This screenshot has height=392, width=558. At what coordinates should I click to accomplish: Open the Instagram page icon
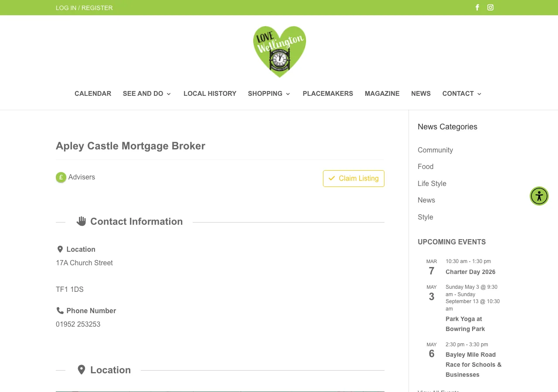[490, 7]
